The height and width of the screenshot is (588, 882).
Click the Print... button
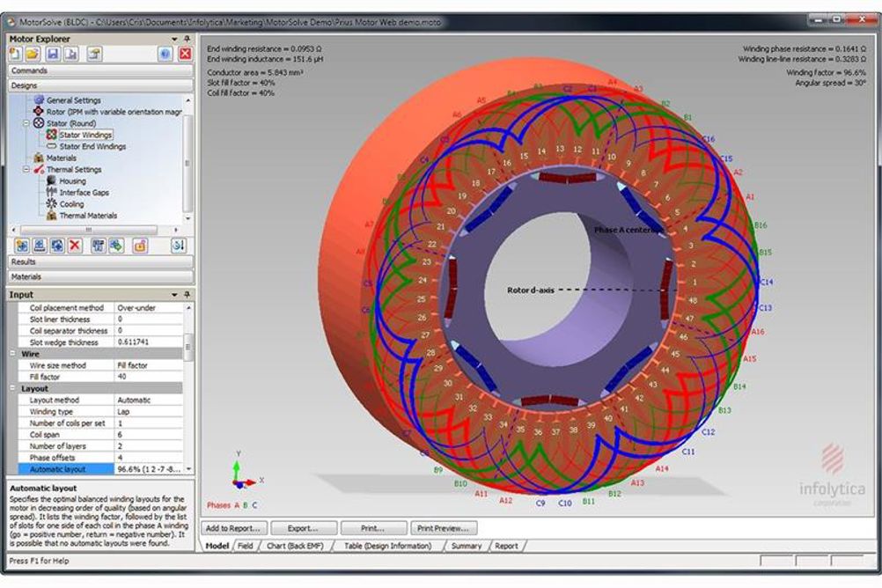(373, 528)
